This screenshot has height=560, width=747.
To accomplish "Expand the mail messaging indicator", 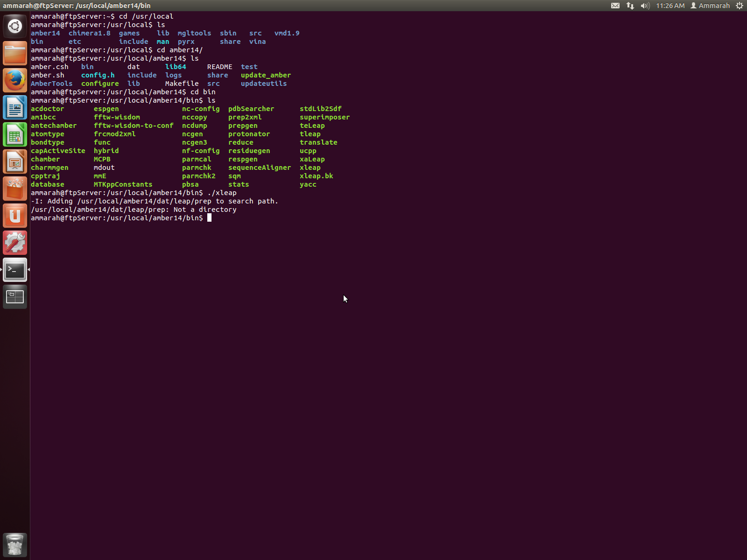I will [615, 6].
